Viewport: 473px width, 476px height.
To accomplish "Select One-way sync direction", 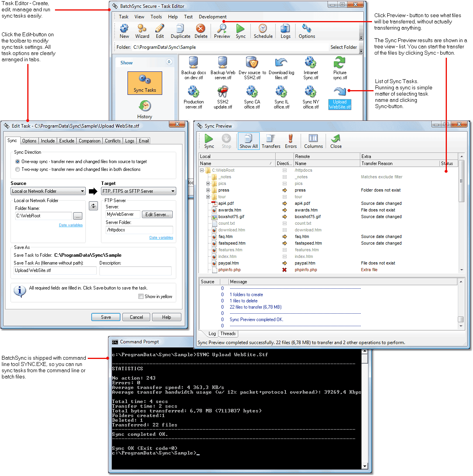I will (x=17, y=161).
